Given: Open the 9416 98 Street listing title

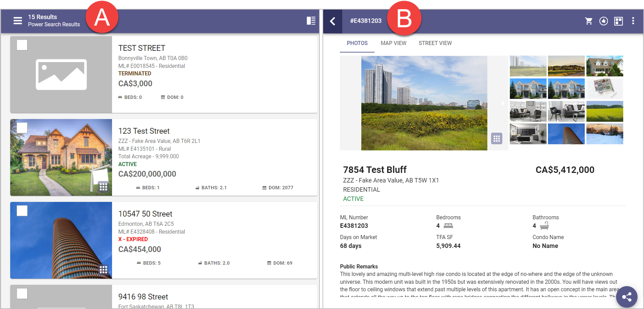Looking at the screenshot, I should point(143,297).
